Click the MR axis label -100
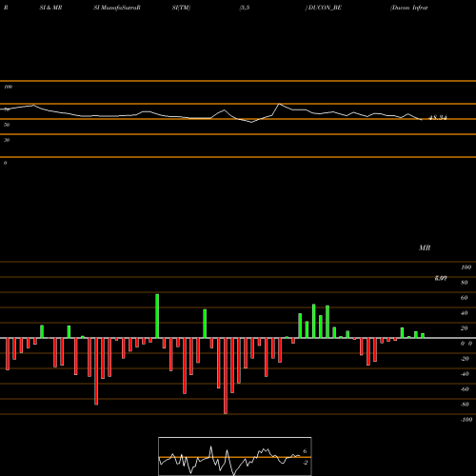 [466, 420]
